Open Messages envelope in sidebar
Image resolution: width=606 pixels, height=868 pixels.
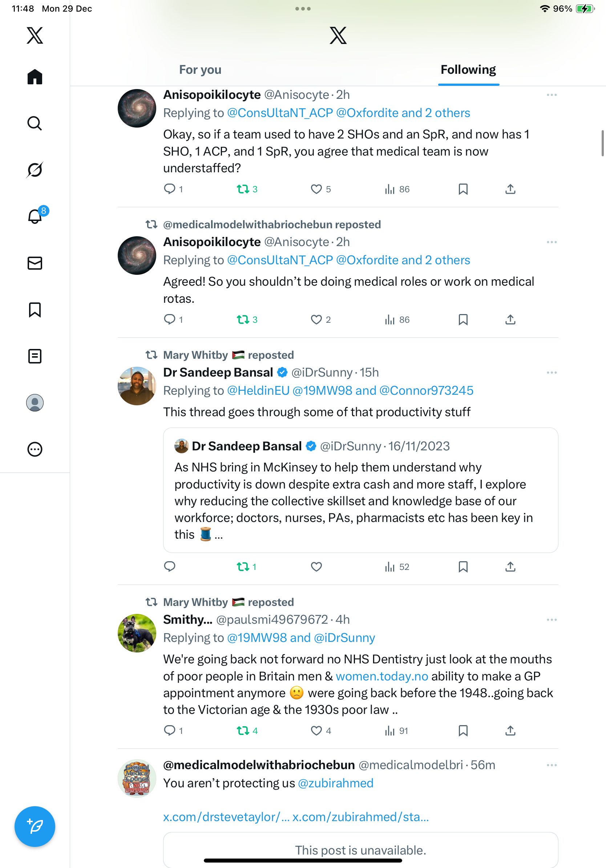(x=35, y=263)
